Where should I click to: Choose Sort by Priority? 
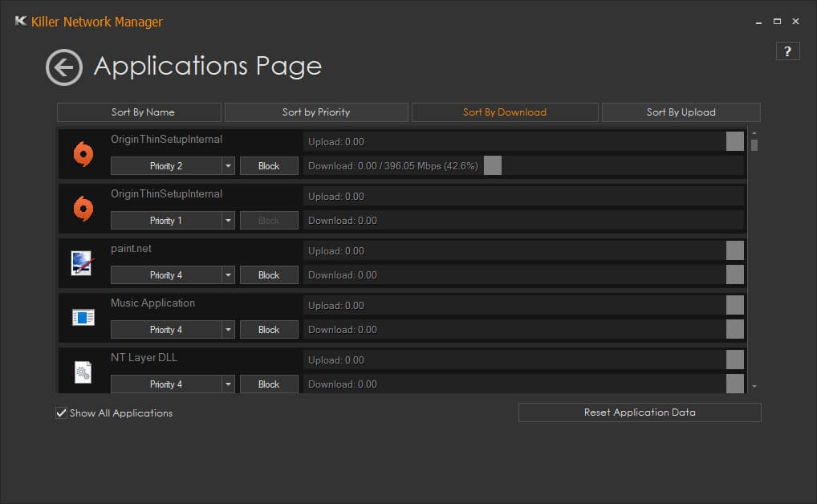(x=316, y=112)
